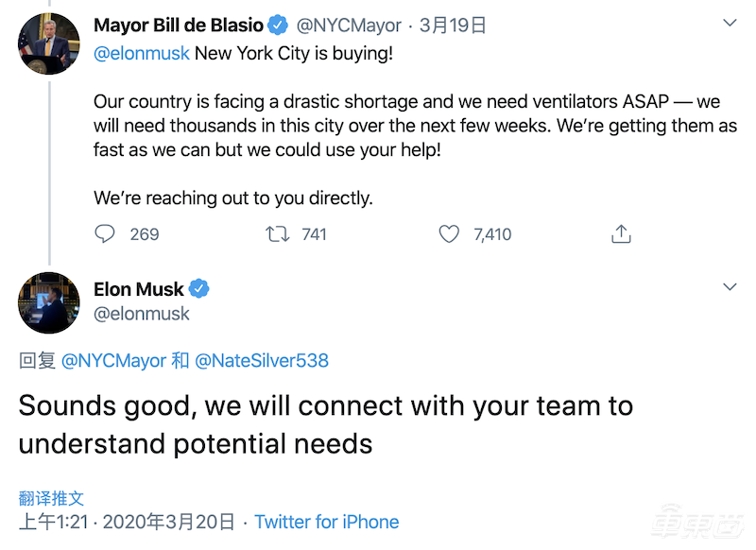This screenshot has width=756, height=550.
Task: Click the @elonmusk mention in the Mayor's tweet
Action: click(142, 53)
